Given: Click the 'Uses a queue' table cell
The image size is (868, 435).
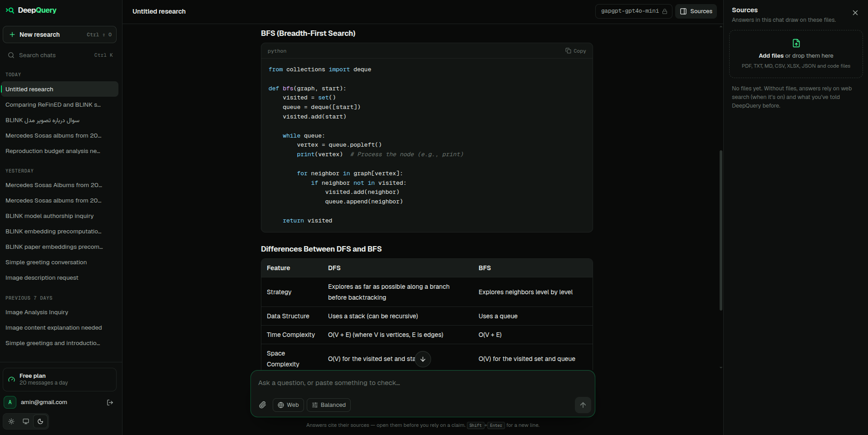Looking at the screenshot, I should [x=498, y=316].
